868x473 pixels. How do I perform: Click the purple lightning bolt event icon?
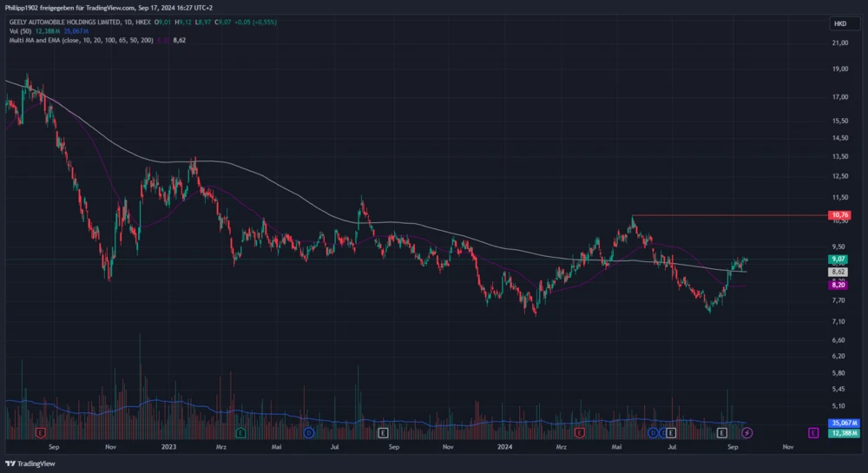(746, 432)
